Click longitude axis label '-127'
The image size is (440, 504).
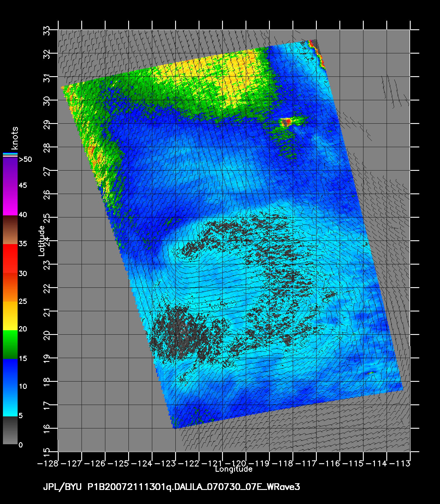click(72, 464)
